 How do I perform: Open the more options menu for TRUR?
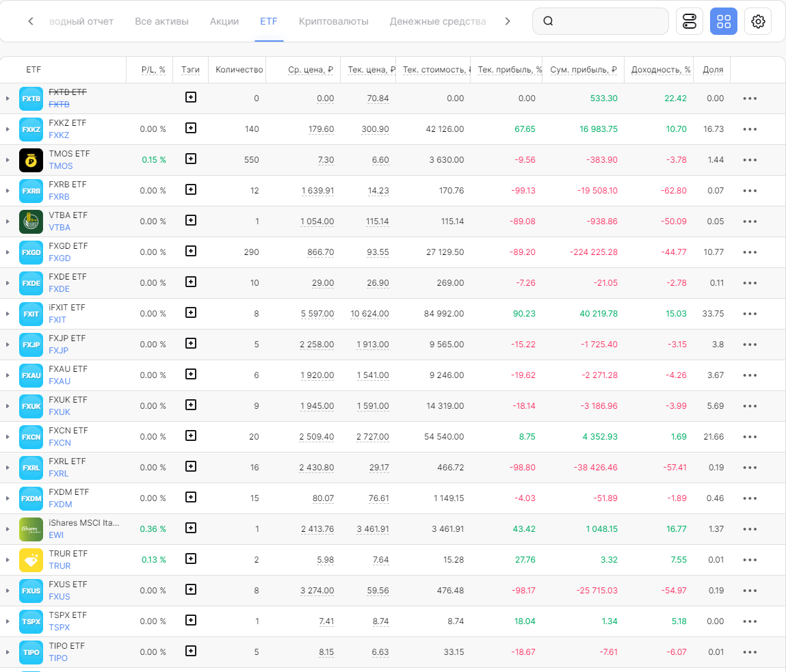[x=750, y=560]
